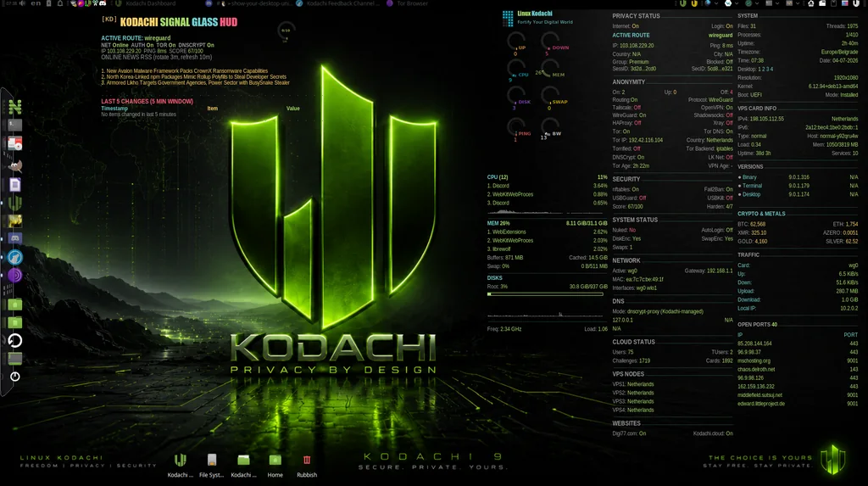This screenshot has width=868, height=486.
Task: Click 'MEM 26%' memory header
Action: coord(498,223)
